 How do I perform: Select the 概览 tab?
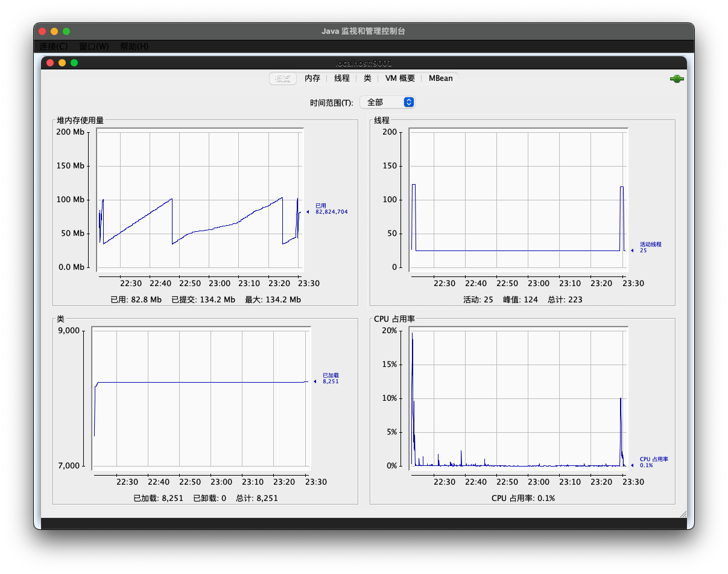coord(282,78)
